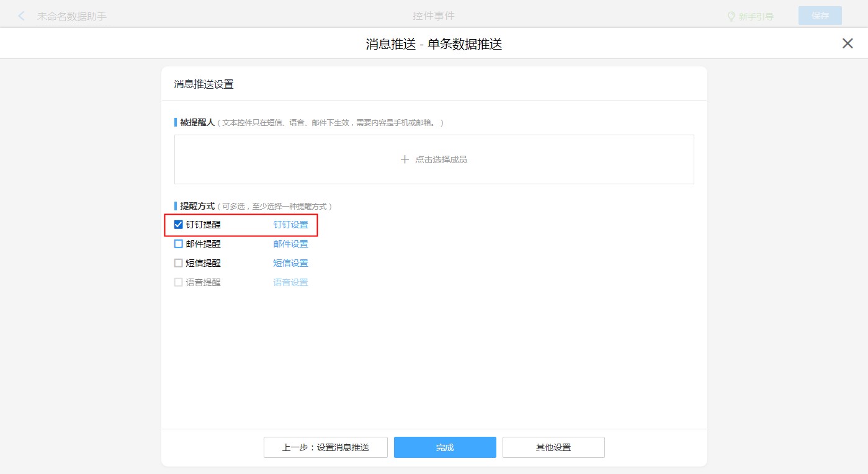Open the 邮件设置 link
This screenshot has height=474, width=868.
pyautogui.click(x=290, y=244)
